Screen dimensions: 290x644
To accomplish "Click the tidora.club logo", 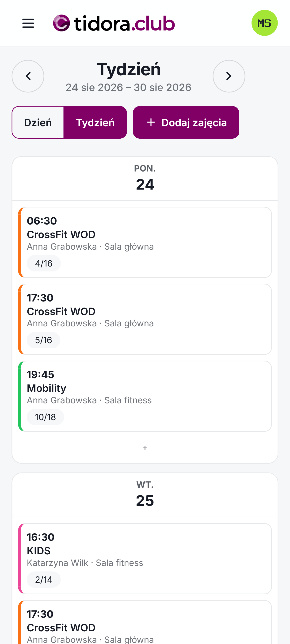I will (114, 23).
